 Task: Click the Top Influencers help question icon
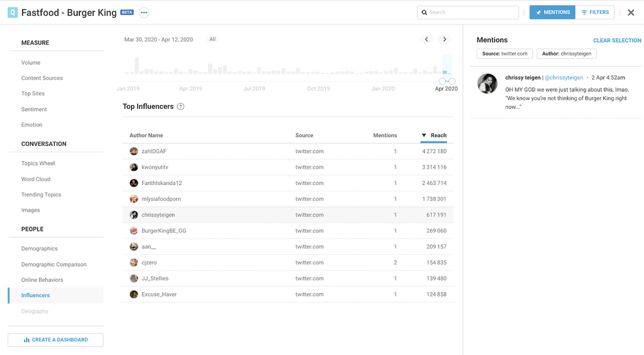coord(180,107)
